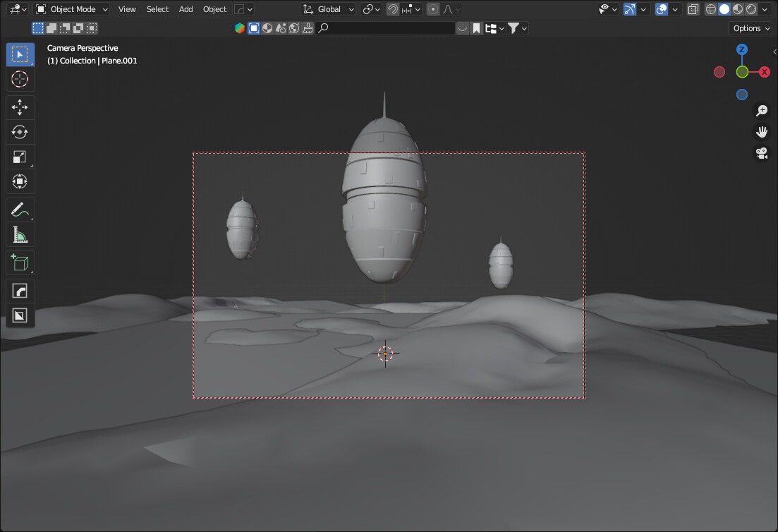The image size is (778, 532).
Task: Expand the sidebar with the right-edge arrow
Action: click(x=774, y=52)
